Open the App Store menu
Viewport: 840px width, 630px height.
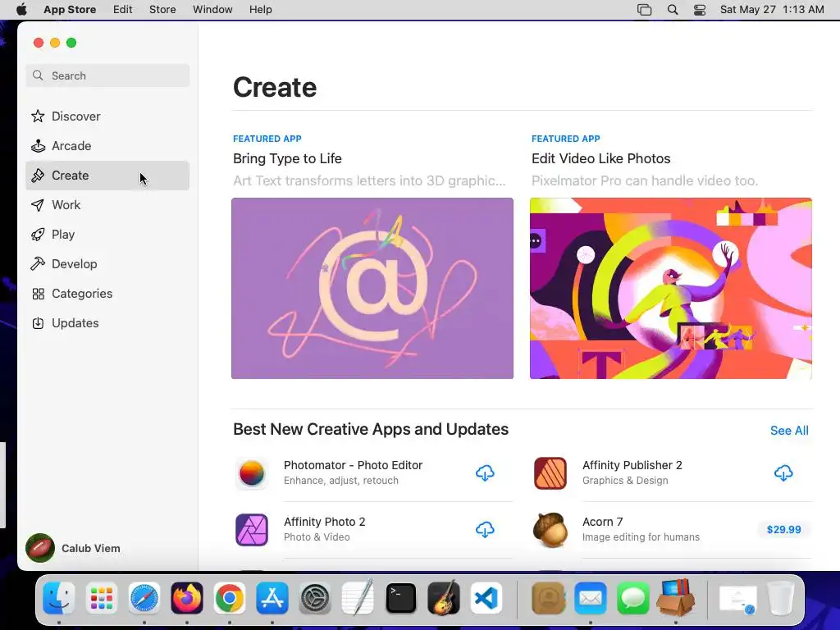point(70,10)
